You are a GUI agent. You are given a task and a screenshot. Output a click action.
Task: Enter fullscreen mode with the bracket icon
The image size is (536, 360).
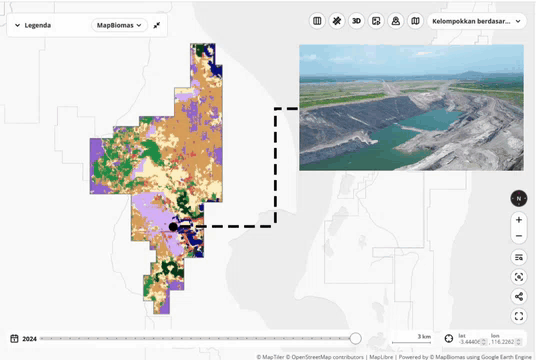click(519, 316)
